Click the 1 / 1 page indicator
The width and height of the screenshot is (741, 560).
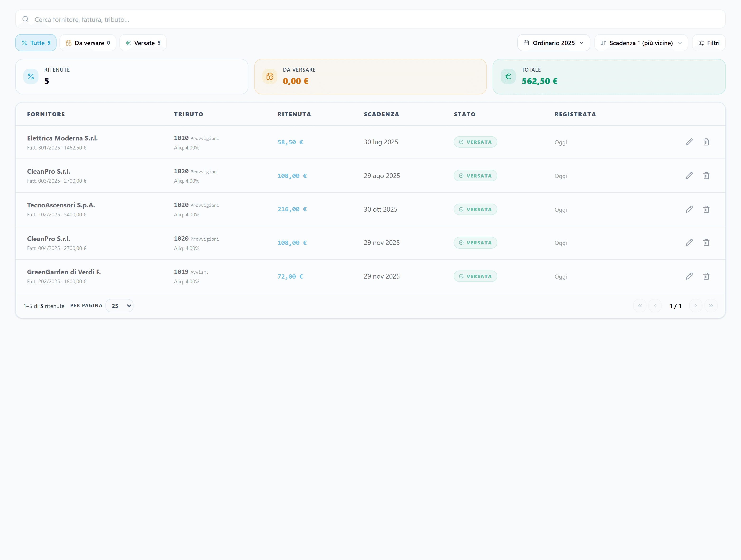675,306
